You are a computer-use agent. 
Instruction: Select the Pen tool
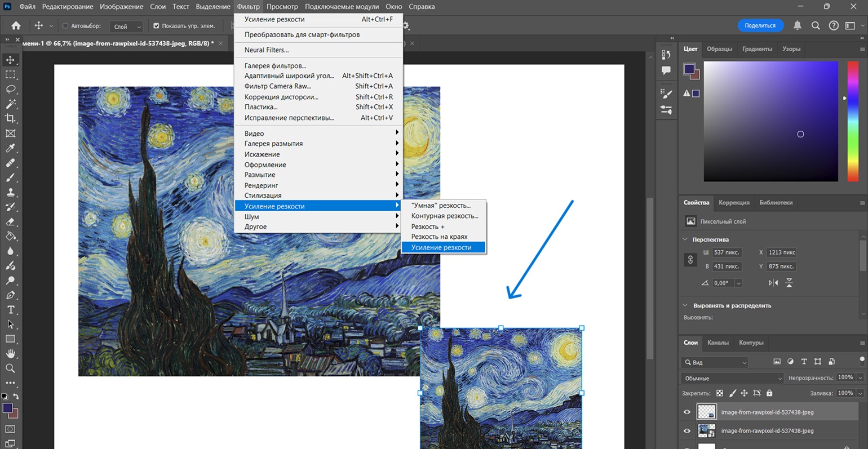point(10,295)
